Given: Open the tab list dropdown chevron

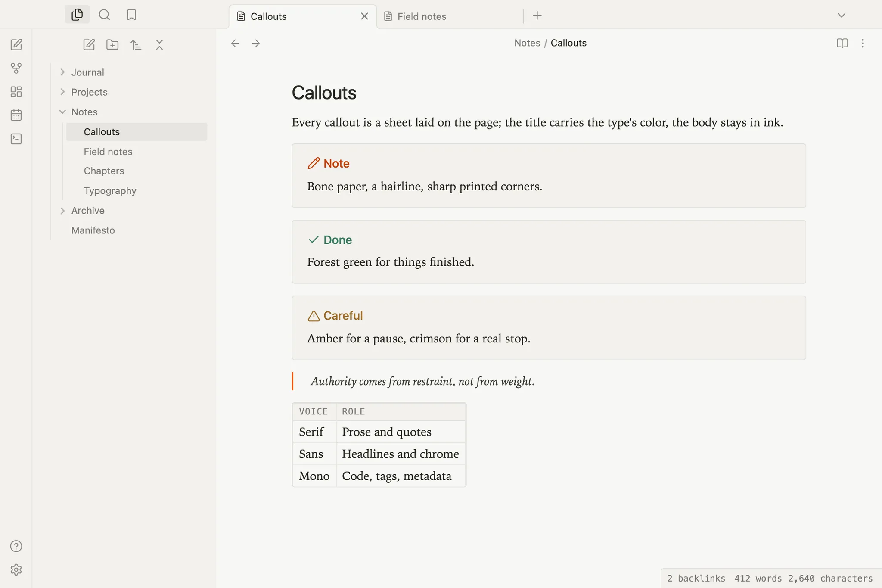Looking at the screenshot, I should pos(841,16).
